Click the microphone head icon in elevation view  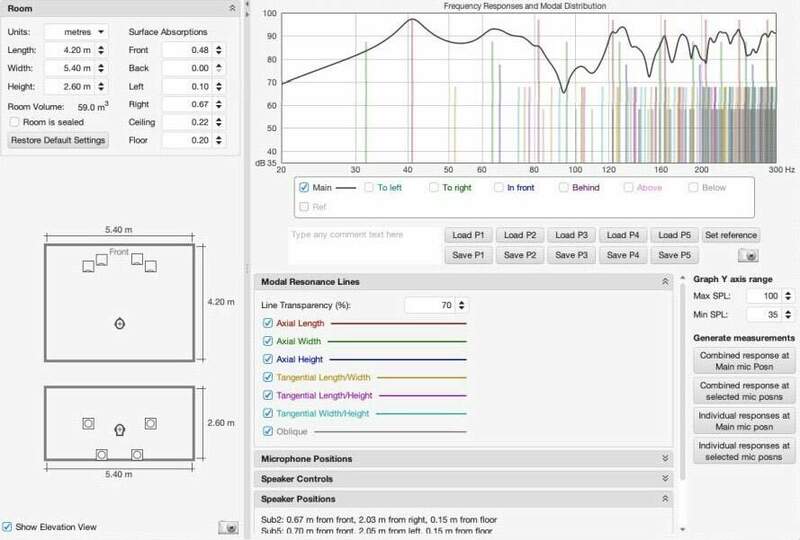coord(119,430)
